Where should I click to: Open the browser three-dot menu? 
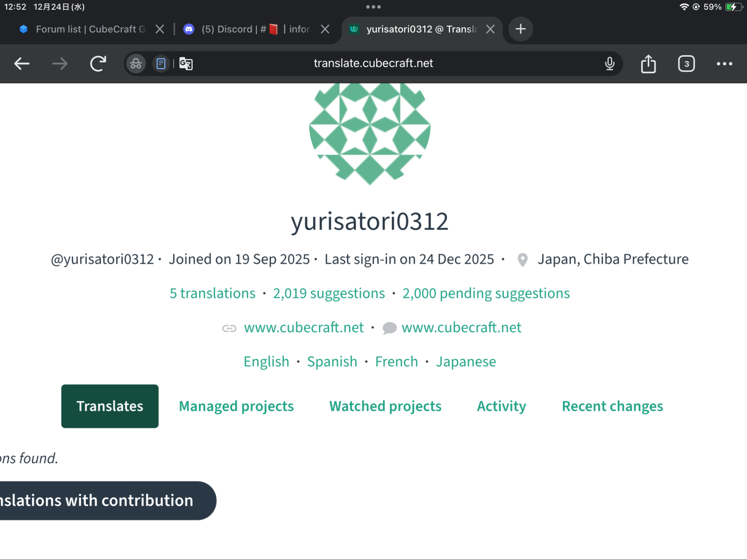coord(725,64)
